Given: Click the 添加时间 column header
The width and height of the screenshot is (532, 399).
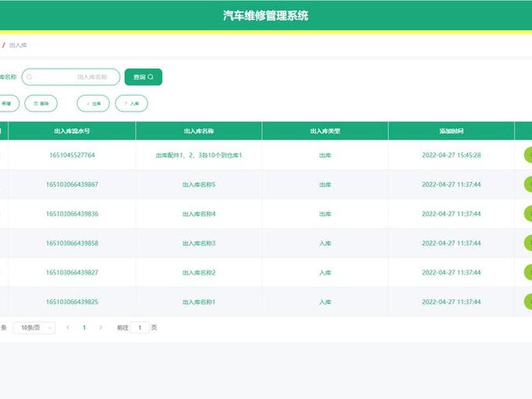Looking at the screenshot, I should 452,131.
